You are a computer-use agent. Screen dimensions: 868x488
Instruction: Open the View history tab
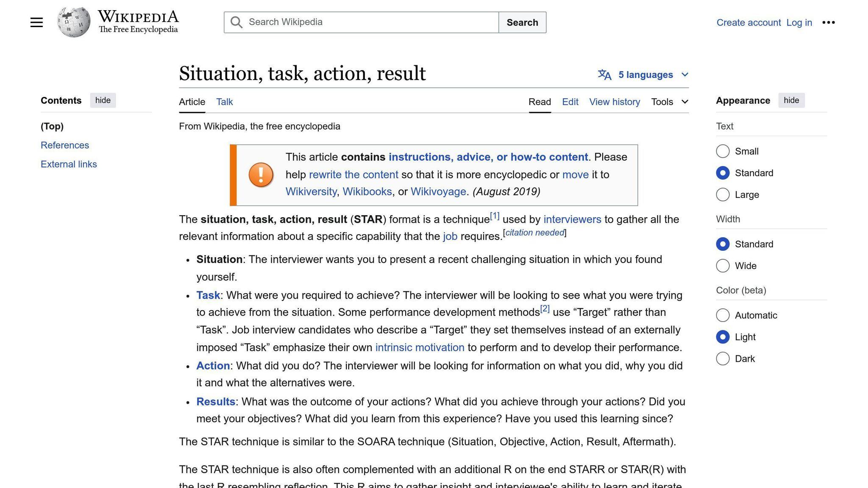coord(615,102)
